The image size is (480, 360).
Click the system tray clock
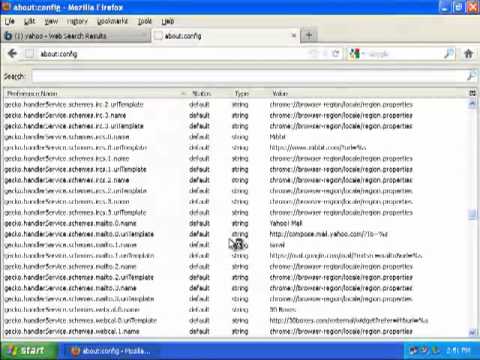tap(458, 351)
